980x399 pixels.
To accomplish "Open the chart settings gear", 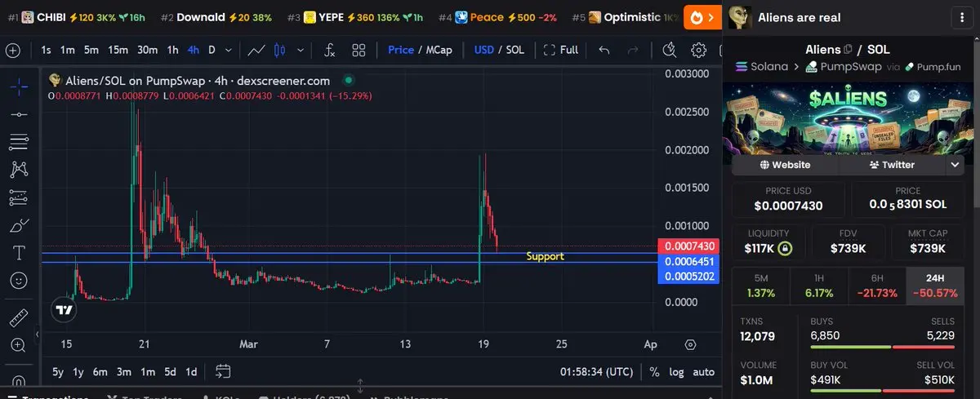I will (698, 50).
